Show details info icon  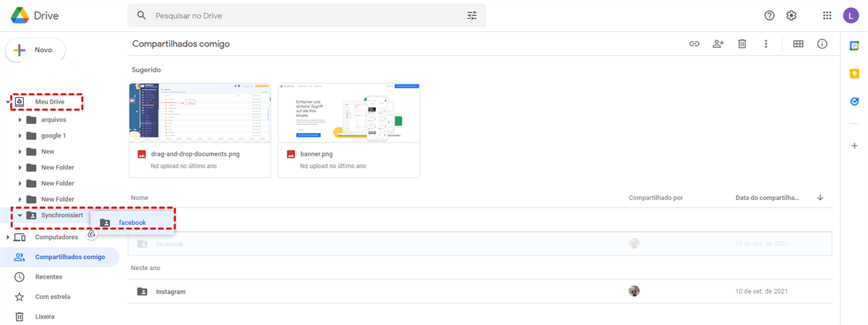pyautogui.click(x=822, y=44)
